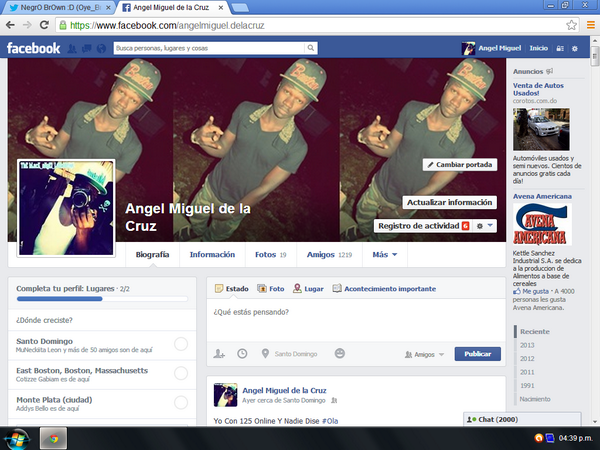Open messages icon in Facebook header
Image resolution: width=600 pixels, height=450 pixels.
click(x=86, y=49)
